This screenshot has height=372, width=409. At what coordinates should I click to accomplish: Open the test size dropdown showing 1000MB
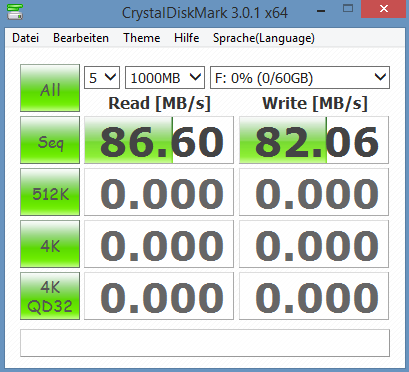[x=165, y=78]
